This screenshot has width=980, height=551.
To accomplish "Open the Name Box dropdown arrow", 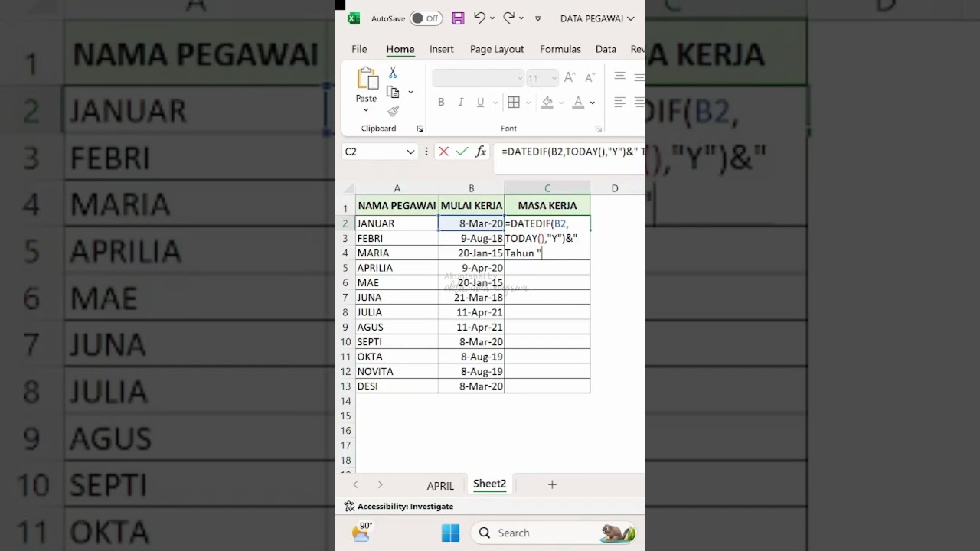I will point(410,152).
